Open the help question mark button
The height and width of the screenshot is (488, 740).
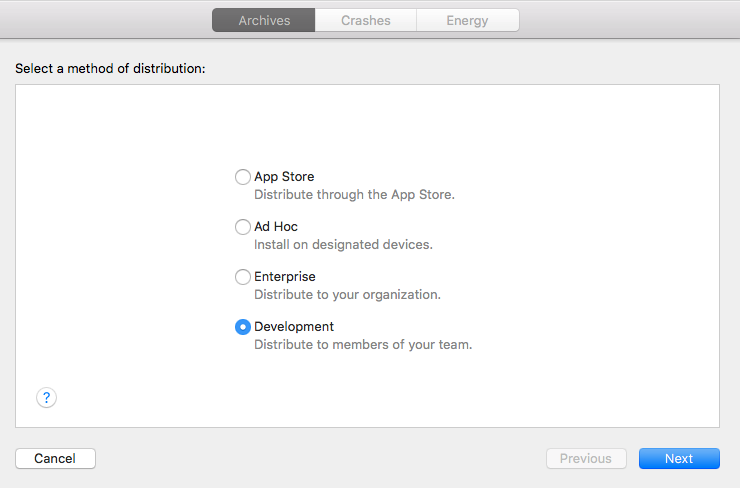[x=46, y=397]
